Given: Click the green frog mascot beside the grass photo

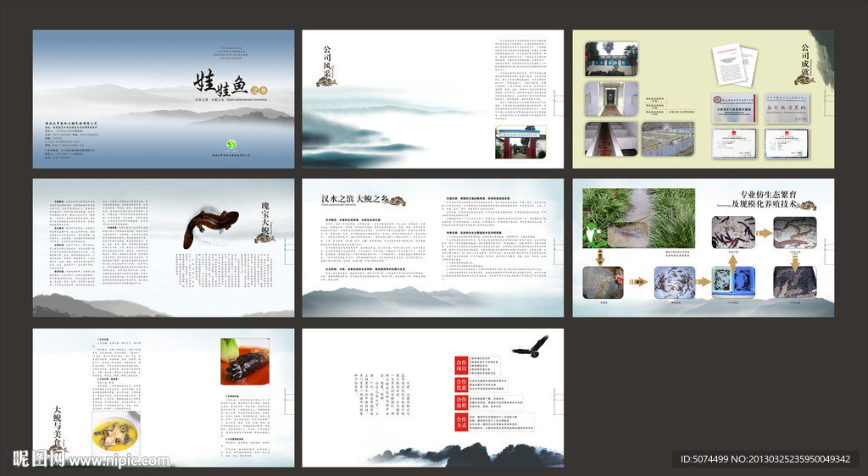Looking at the screenshot, I should pos(594,233).
